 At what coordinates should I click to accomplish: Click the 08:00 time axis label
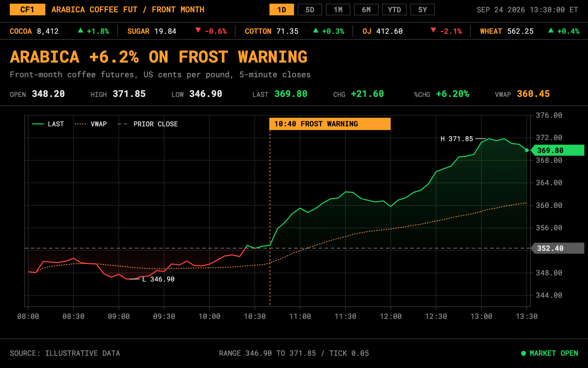click(x=28, y=316)
